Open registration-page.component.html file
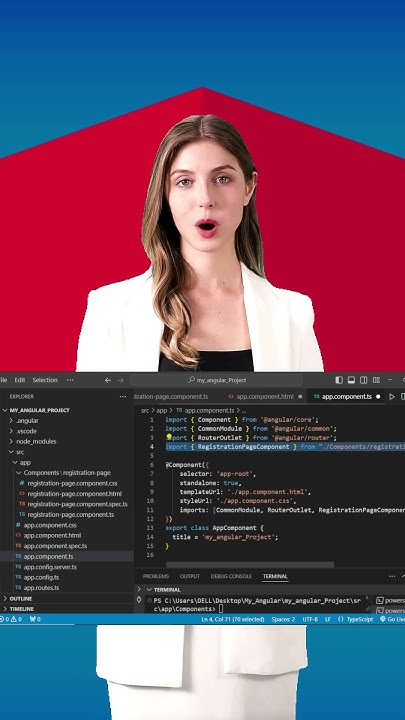 67,494
